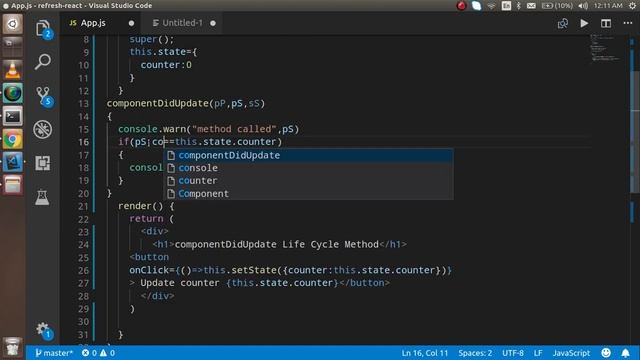Click JavaScript language mode in status bar

[571, 353]
